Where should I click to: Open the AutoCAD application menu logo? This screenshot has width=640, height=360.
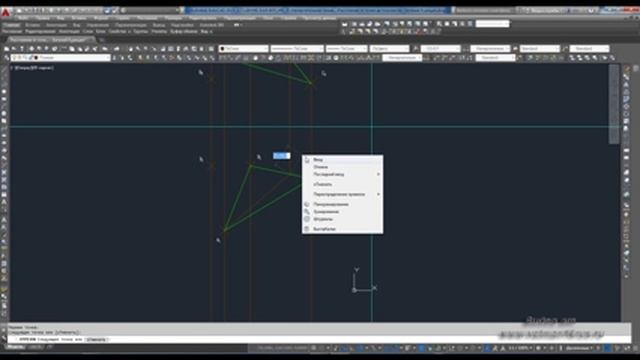click(5, 13)
